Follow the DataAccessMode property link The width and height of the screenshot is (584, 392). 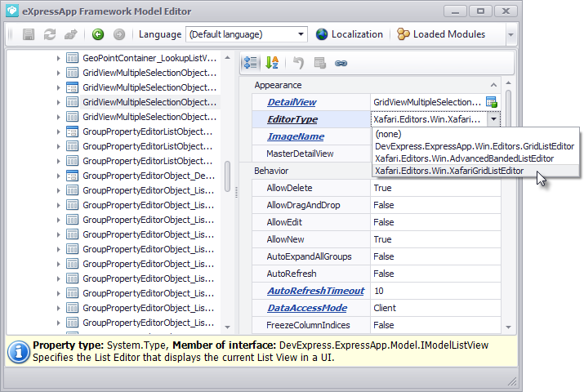pos(307,308)
